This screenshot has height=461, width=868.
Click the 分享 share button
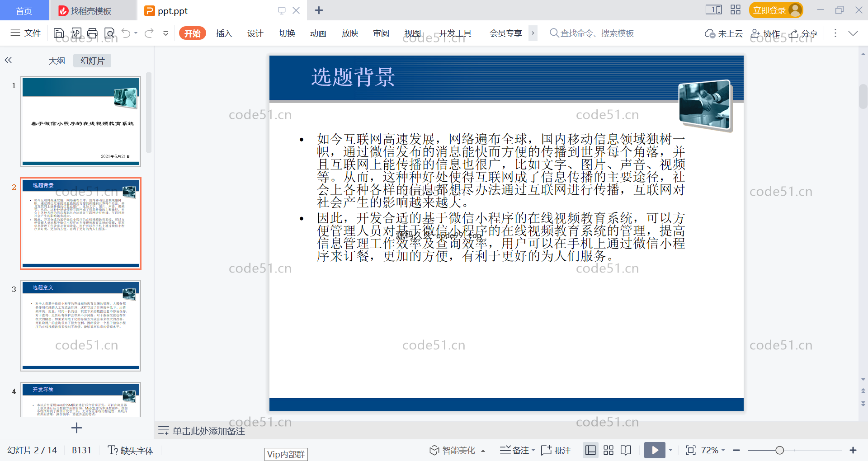click(x=803, y=33)
